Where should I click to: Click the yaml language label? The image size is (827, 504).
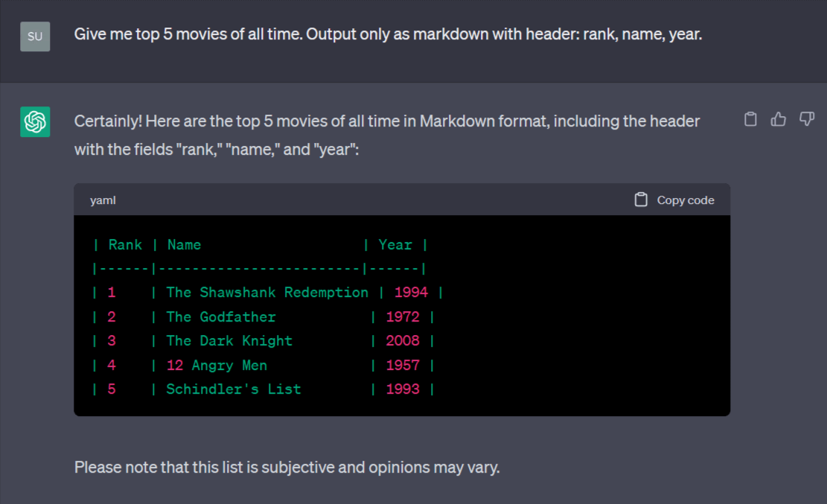pyautogui.click(x=103, y=200)
